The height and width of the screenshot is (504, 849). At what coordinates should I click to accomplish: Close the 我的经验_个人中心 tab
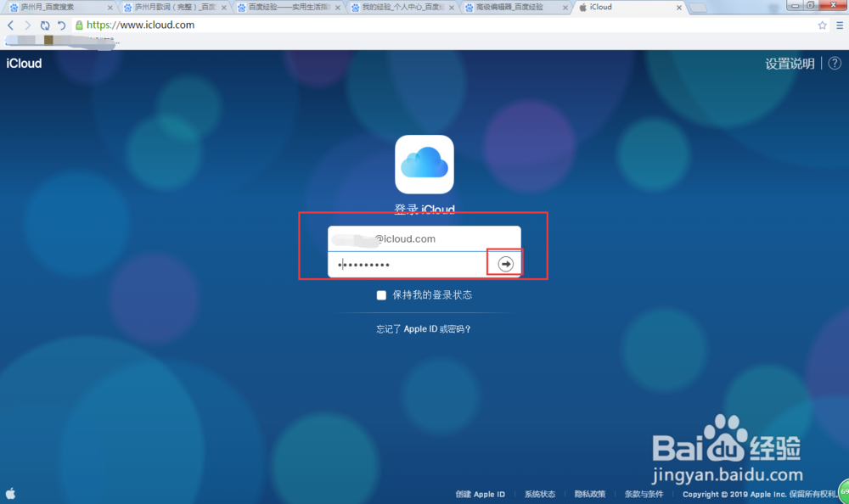pos(452,8)
